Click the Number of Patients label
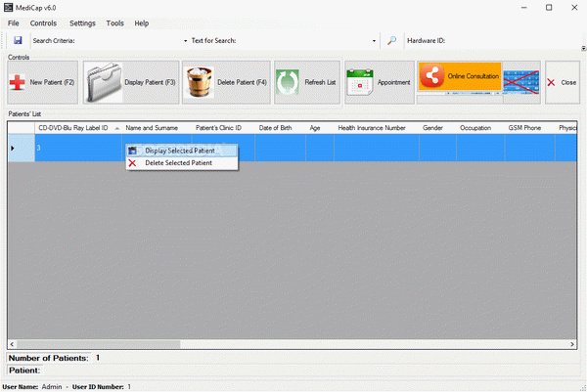Screen dimensions: 587x392 tap(48, 358)
